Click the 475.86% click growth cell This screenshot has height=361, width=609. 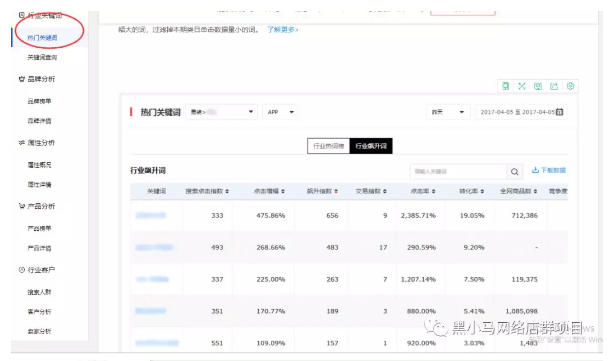tap(271, 215)
